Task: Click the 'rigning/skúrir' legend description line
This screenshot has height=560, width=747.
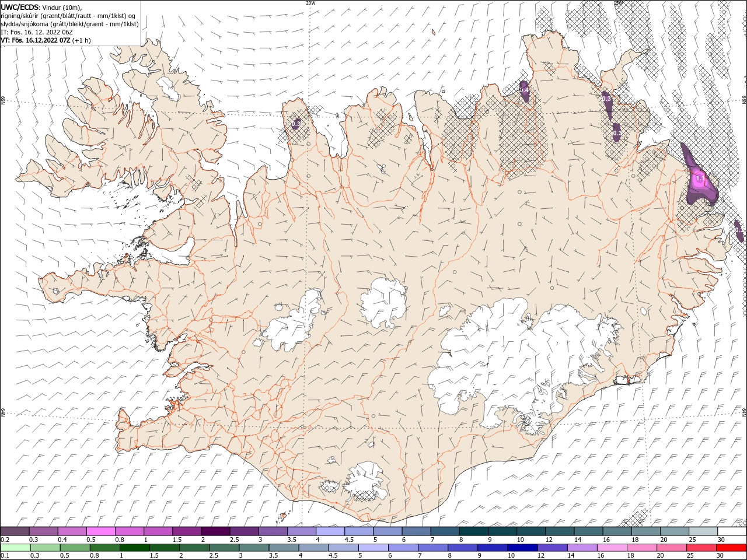Action: [x=68, y=16]
